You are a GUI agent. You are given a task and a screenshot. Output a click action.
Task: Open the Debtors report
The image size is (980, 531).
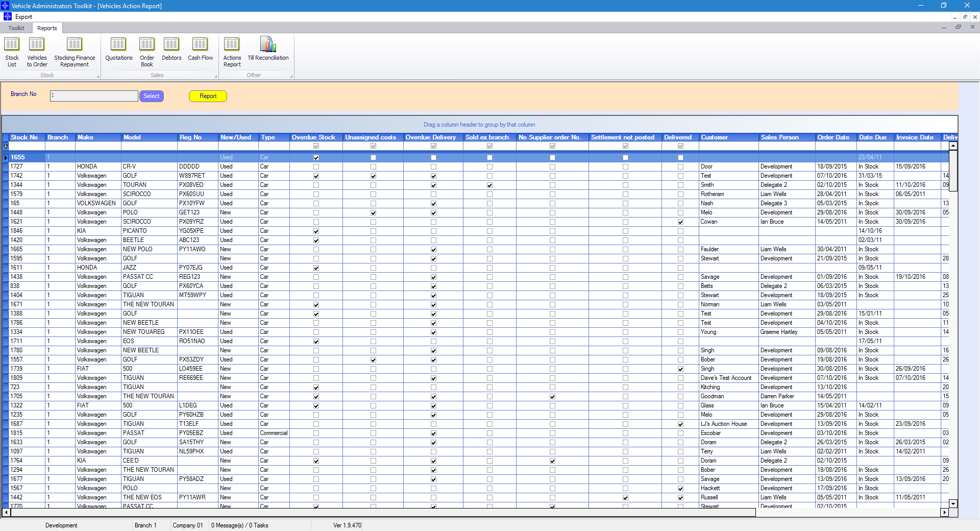click(x=171, y=50)
